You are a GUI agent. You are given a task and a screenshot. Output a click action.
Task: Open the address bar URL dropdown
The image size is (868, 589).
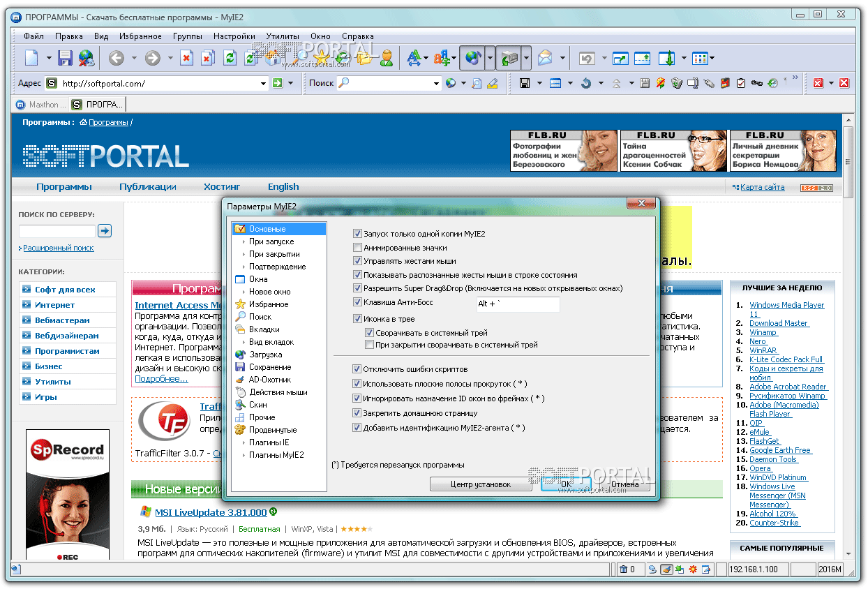[x=263, y=83]
